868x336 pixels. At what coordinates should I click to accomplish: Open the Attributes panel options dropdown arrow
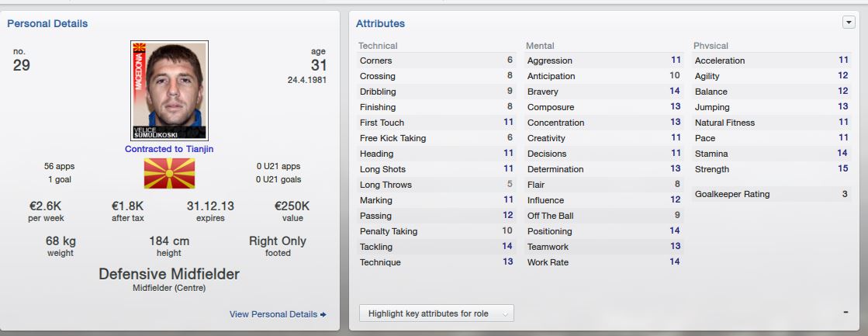pos(849,23)
